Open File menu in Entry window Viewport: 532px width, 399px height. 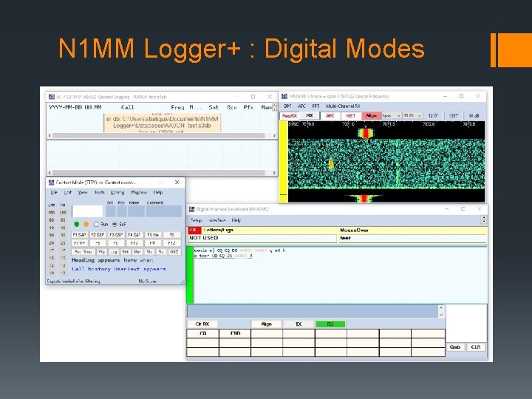[x=54, y=192]
